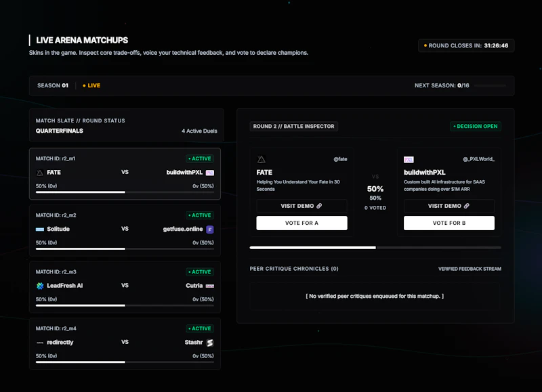Cast a vote for B
The height and width of the screenshot is (392, 542).
(449, 223)
